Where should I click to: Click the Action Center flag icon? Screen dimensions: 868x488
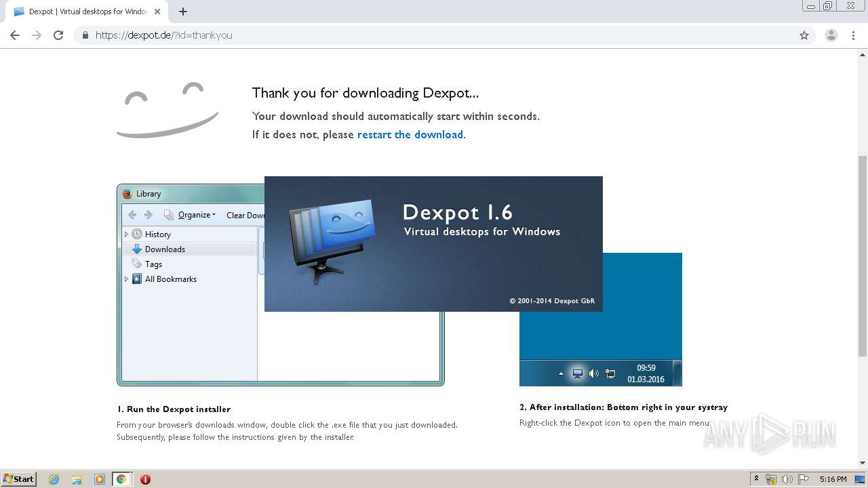tap(804, 479)
